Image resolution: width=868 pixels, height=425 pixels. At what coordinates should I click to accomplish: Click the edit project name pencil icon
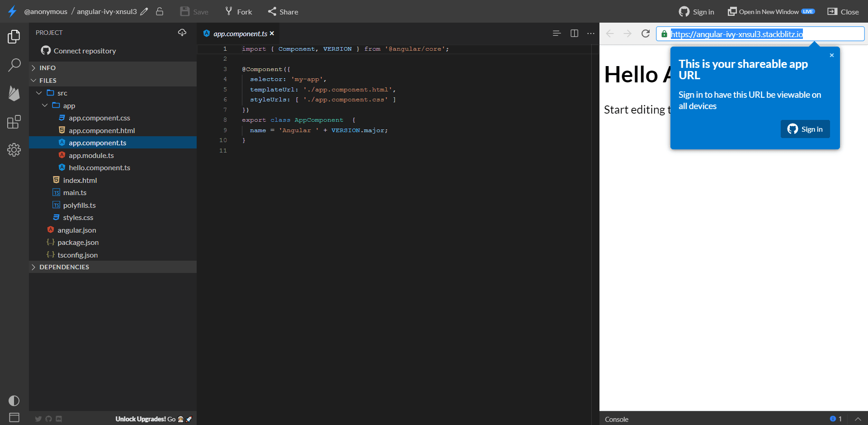[x=144, y=12]
